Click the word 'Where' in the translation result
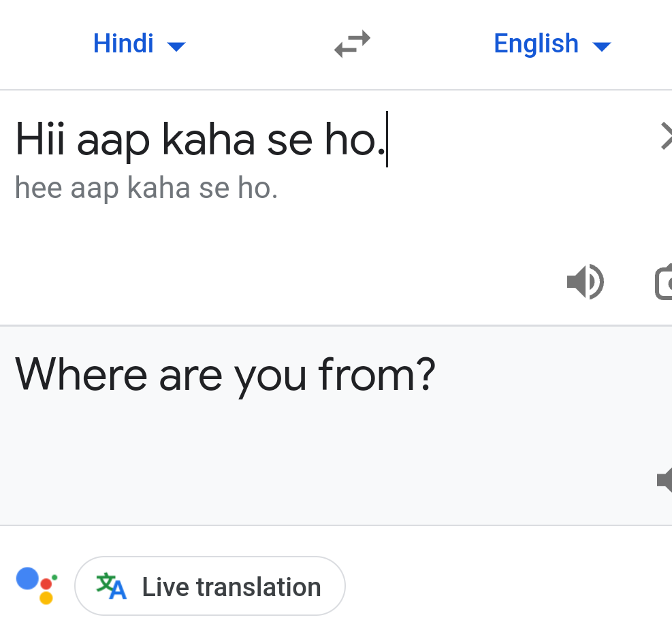Screen dimensions: 672x624 (81, 375)
